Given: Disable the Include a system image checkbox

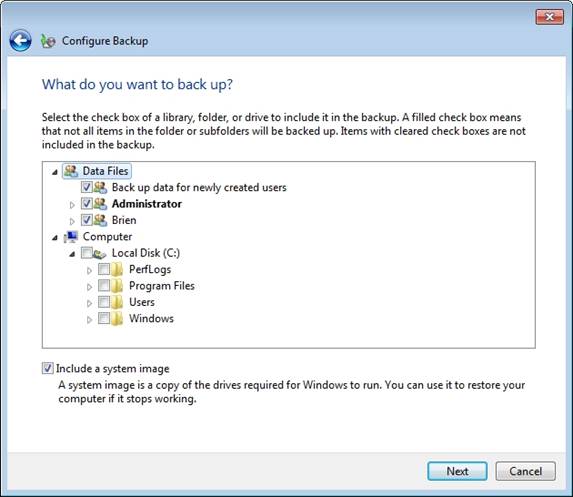Looking at the screenshot, I should [x=48, y=368].
